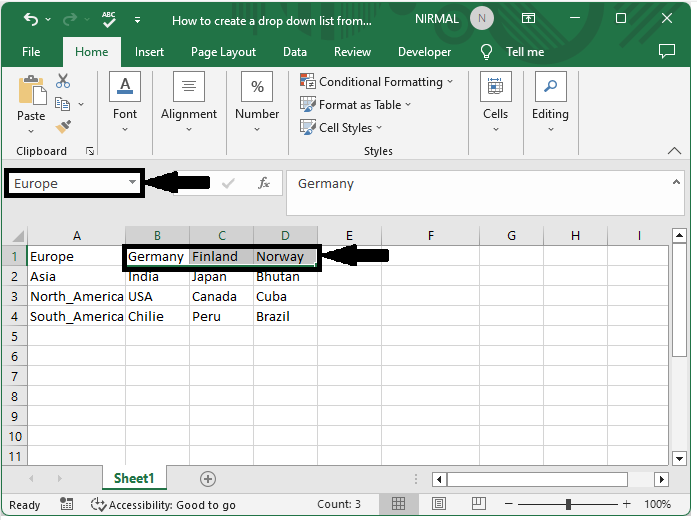Expand the Copy options arrow

(x=81, y=104)
